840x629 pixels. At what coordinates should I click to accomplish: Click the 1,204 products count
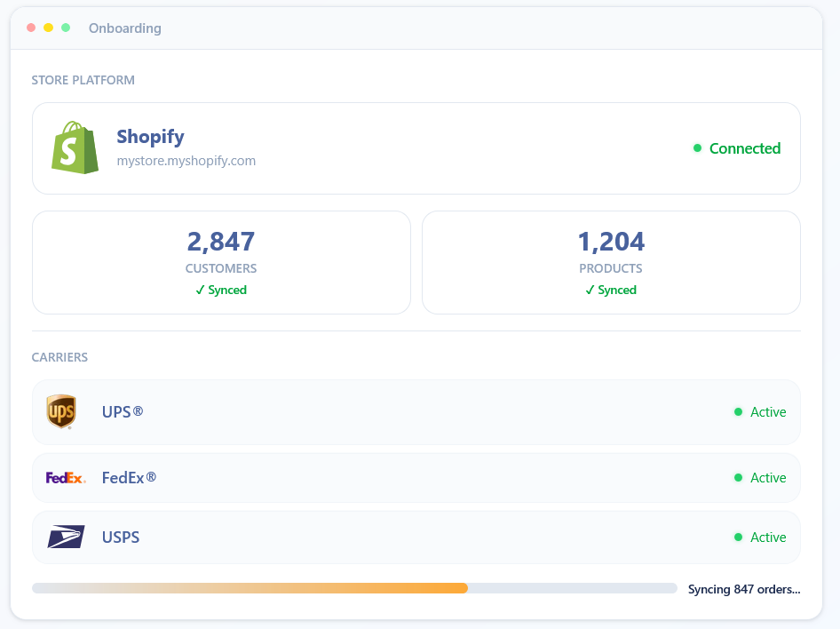click(611, 242)
